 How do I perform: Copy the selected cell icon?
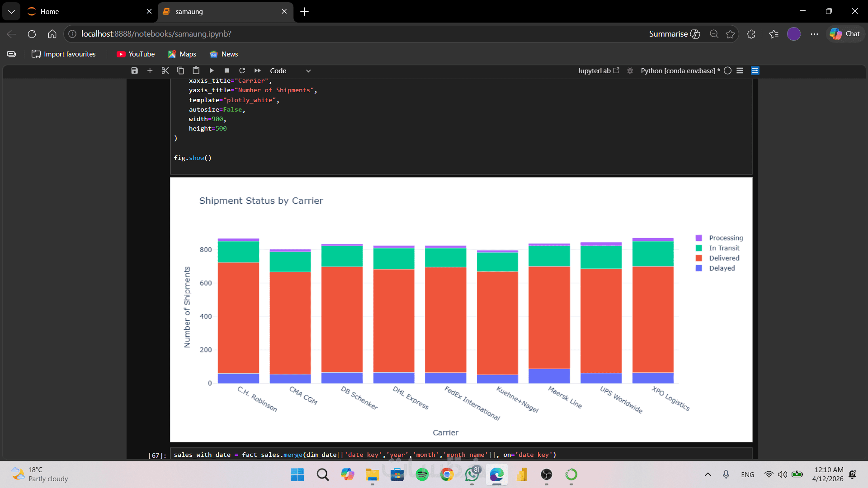click(180, 70)
